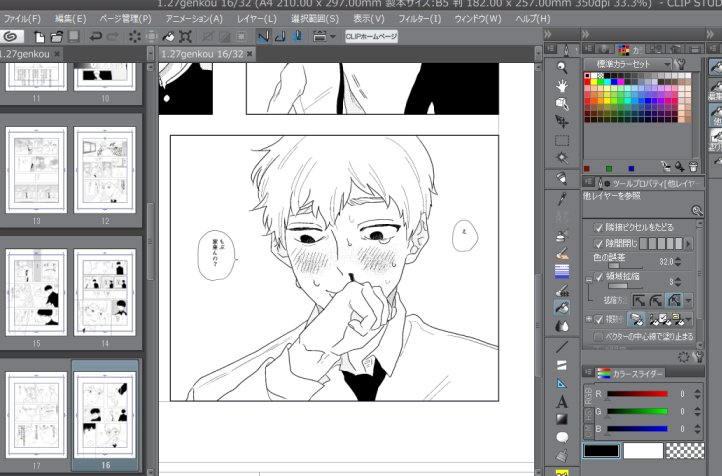Select the Correct line tool
The width and height of the screenshot is (722, 476).
pyautogui.click(x=562, y=455)
